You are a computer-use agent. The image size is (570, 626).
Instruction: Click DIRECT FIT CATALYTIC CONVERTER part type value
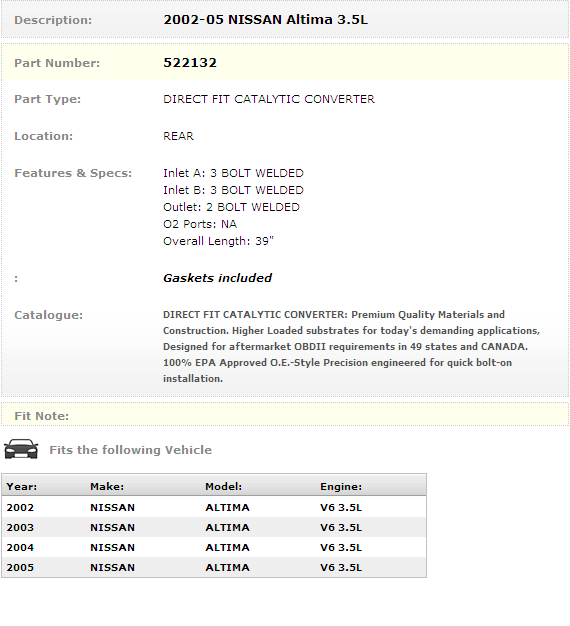(269, 99)
